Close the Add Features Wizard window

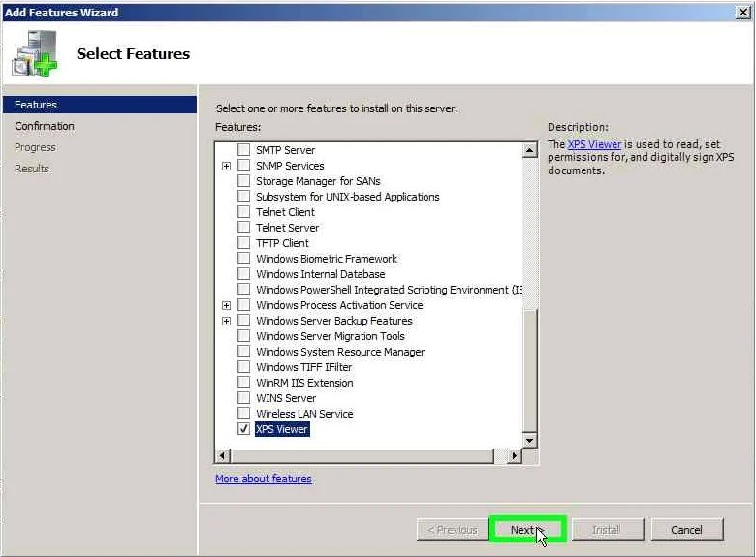point(744,12)
